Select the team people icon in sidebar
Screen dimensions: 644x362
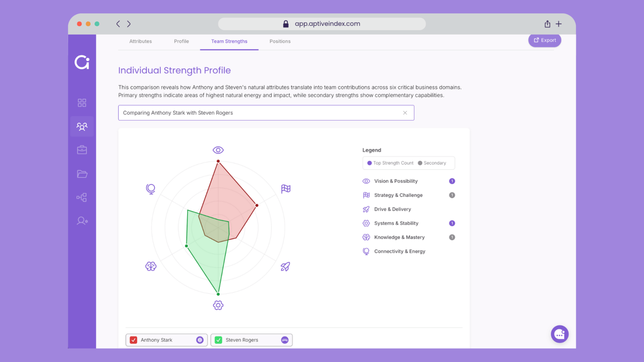[x=82, y=127]
